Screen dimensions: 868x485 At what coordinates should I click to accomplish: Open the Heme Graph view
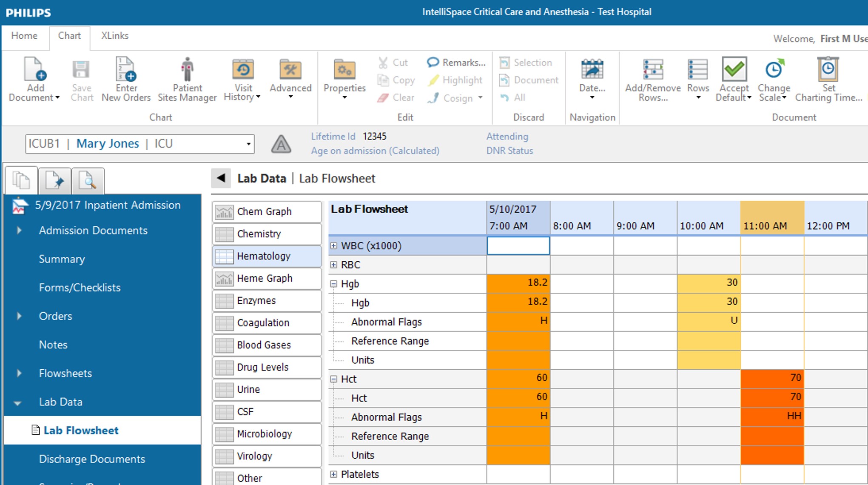pos(267,278)
